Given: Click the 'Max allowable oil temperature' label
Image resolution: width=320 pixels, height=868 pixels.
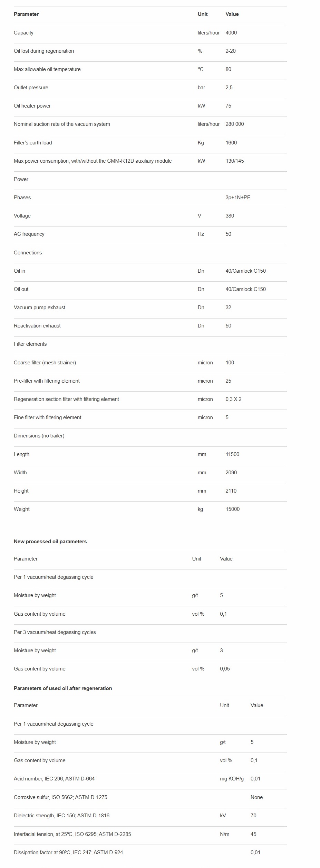Looking at the screenshot, I should pyautogui.click(x=47, y=69).
